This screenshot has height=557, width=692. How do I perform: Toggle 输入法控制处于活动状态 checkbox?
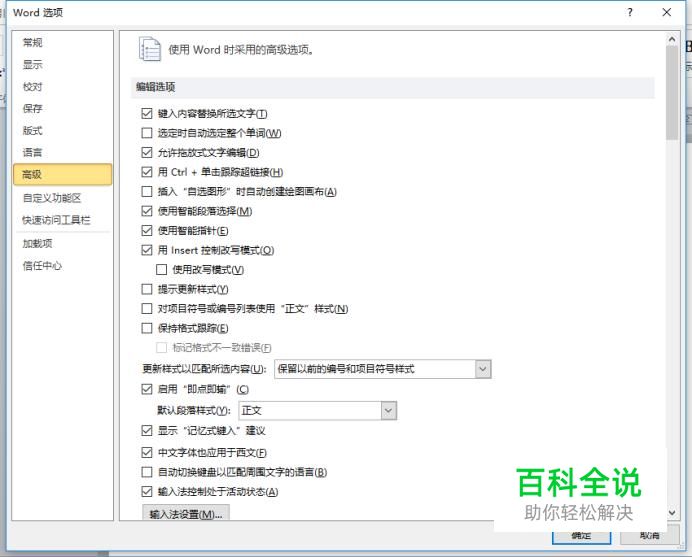[x=147, y=492]
